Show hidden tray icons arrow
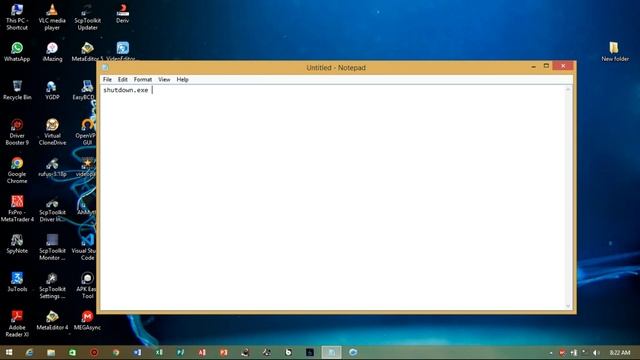The image size is (640, 360). point(551,353)
